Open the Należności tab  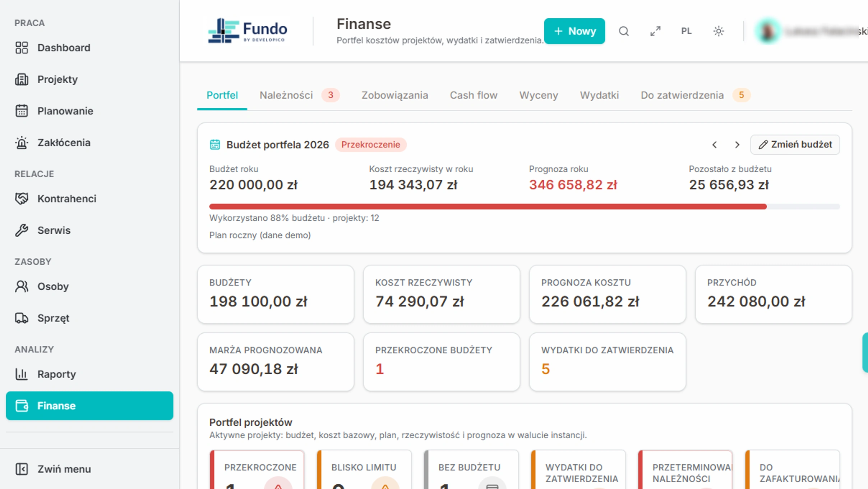(x=299, y=95)
